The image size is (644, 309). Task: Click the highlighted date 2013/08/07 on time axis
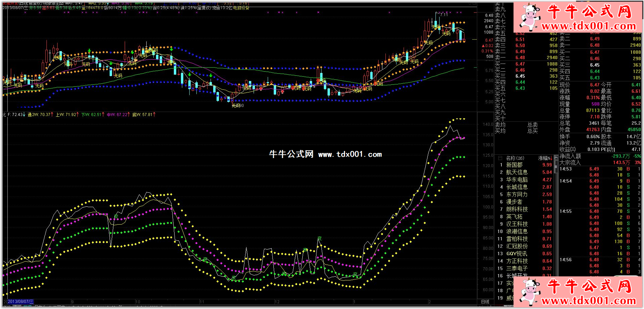pyautogui.click(x=20, y=302)
